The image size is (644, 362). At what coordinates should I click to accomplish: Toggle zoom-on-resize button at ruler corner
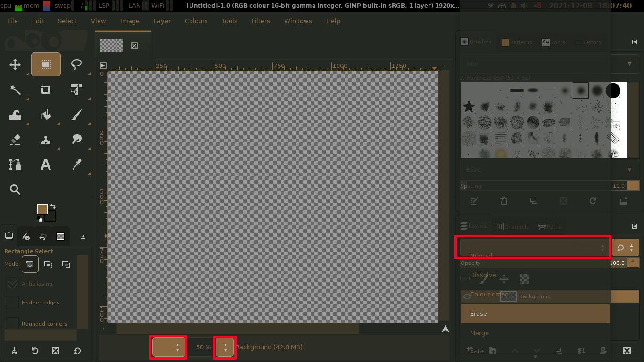(x=444, y=66)
